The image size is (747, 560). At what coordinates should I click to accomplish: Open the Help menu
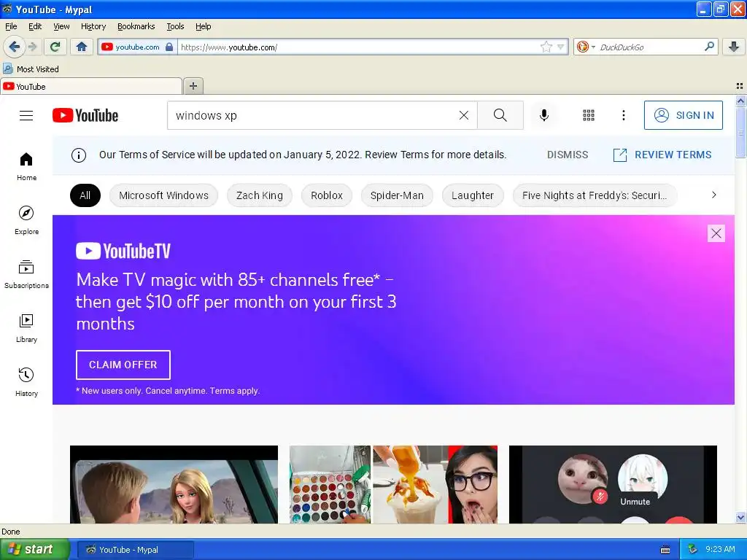point(204,26)
